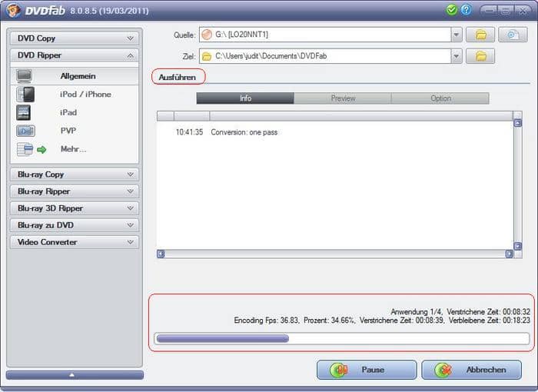
Task: Click the Pause button
Action: [x=367, y=370]
